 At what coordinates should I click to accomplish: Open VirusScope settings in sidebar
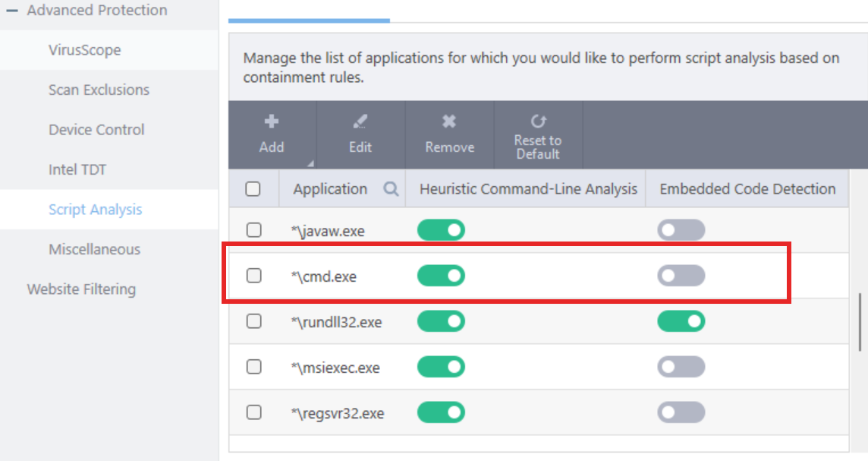[x=84, y=50]
